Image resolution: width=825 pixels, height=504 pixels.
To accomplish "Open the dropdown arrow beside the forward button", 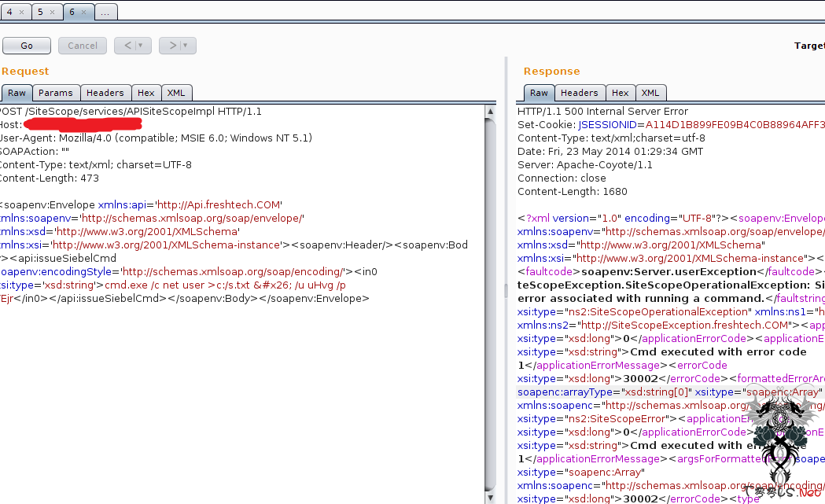I will pos(185,46).
